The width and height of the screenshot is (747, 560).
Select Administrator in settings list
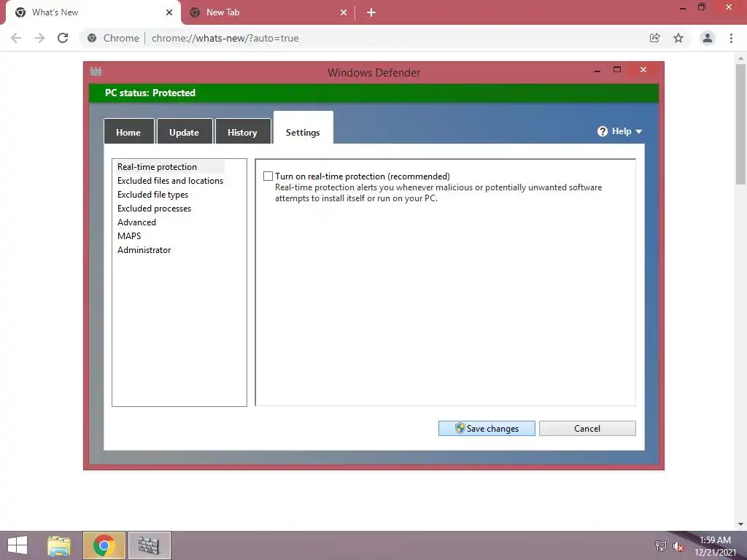click(144, 250)
